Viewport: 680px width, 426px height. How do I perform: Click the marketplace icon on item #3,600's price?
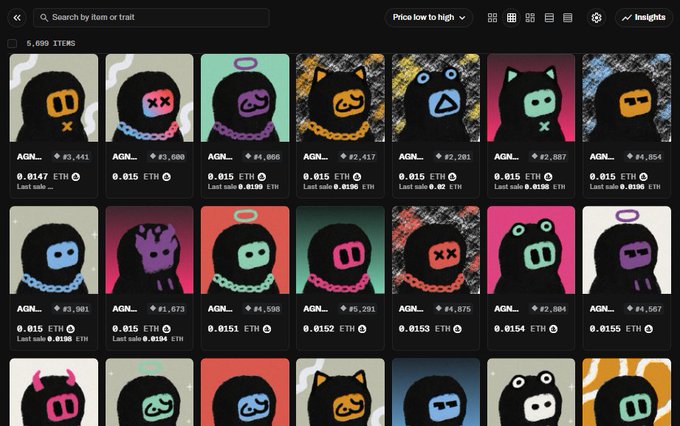pyautogui.click(x=167, y=177)
